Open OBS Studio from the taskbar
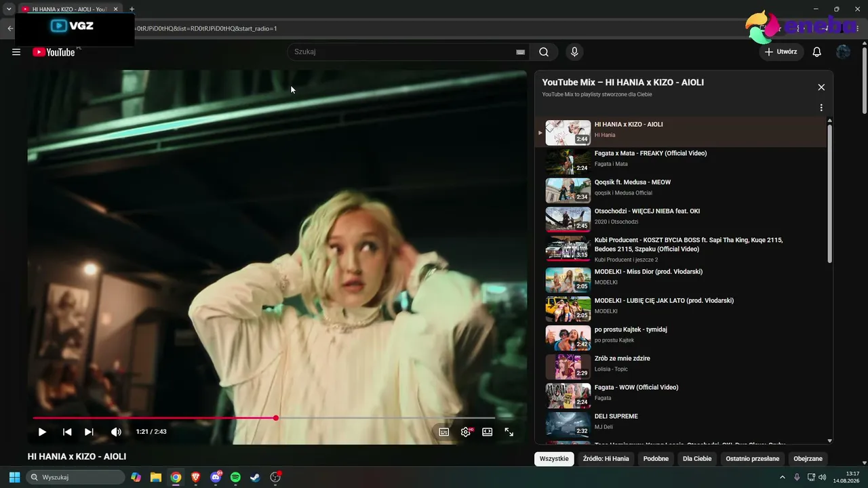 coord(275,477)
